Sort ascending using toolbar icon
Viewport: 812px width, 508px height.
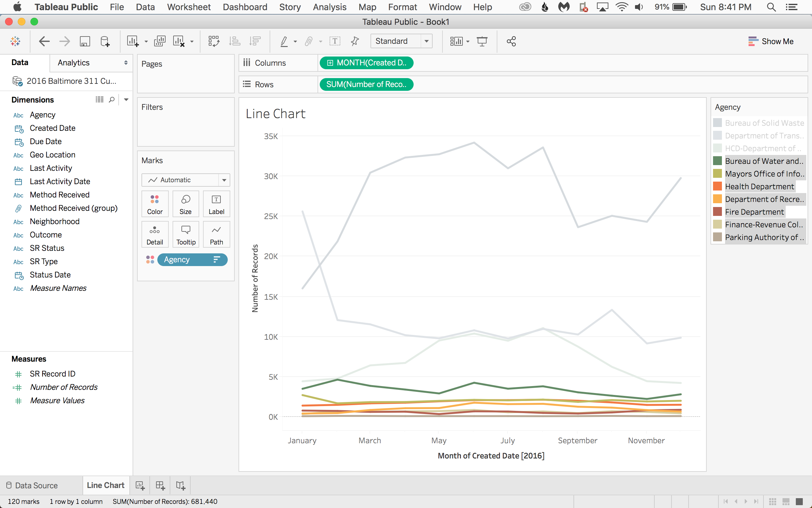(234, 41)
